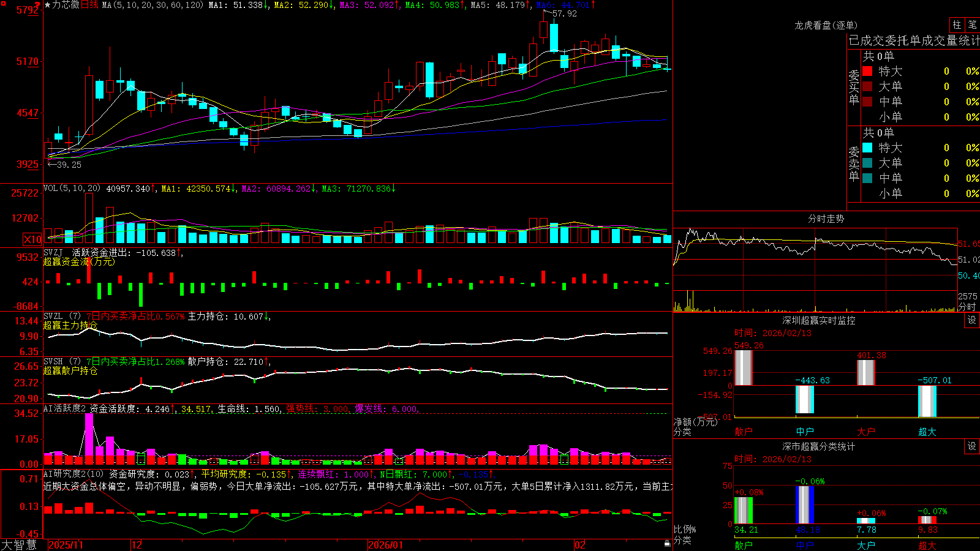Click the X10 volume scale box

tap(32, 239)
